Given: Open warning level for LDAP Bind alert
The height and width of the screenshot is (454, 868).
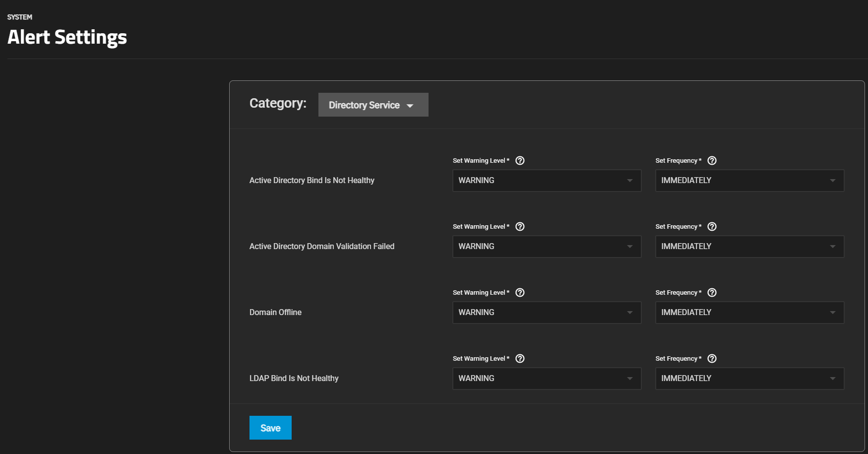Looking at the screenshot, I should point(547,379).
